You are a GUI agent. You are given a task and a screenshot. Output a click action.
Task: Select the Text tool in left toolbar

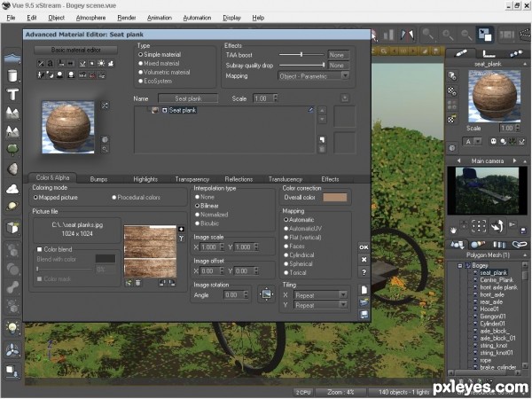point(12,94)
